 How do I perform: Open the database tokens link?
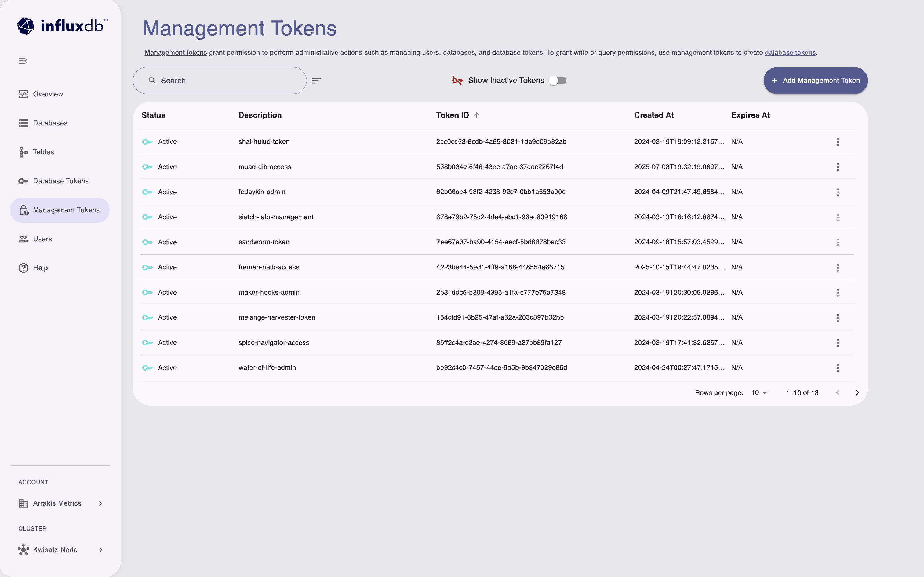790,53
